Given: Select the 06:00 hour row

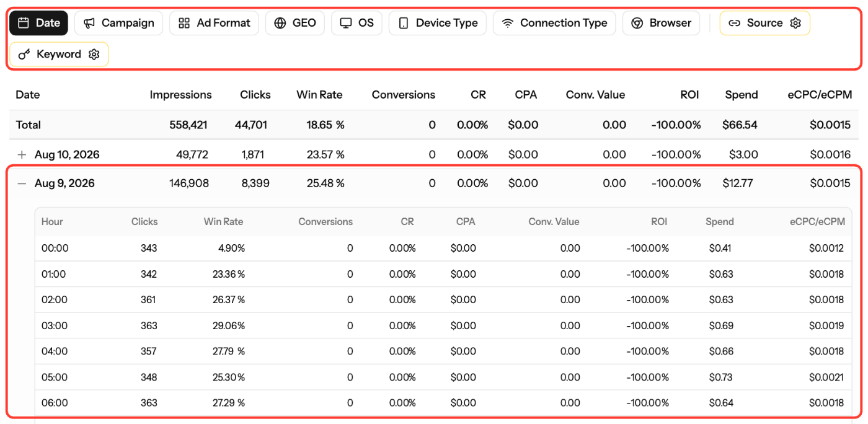Looking at the screenshot, I should [443, 403].
